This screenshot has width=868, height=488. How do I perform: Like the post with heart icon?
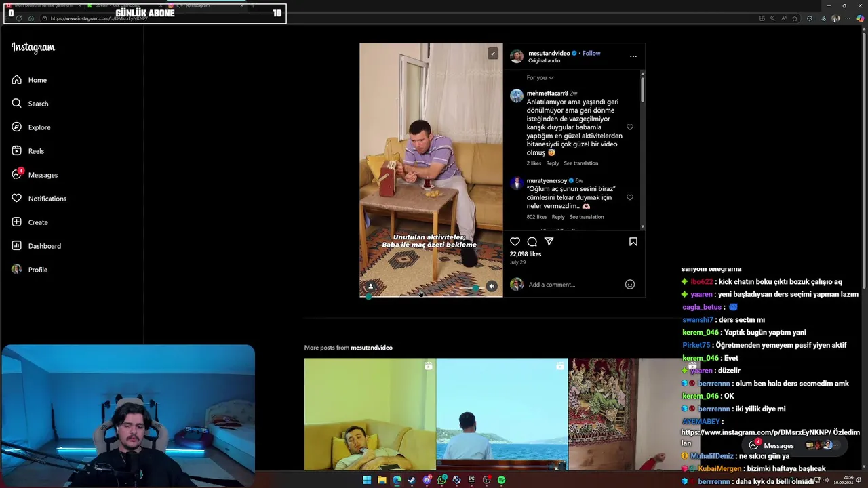pyautogui.click(x=515, y=241)
